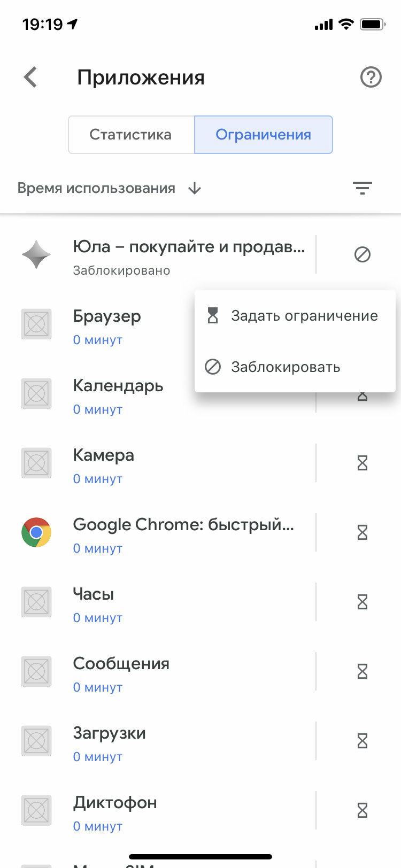
Task: Tap the hourglass icon for Диктофон
Action: click(x=363, y=810)
